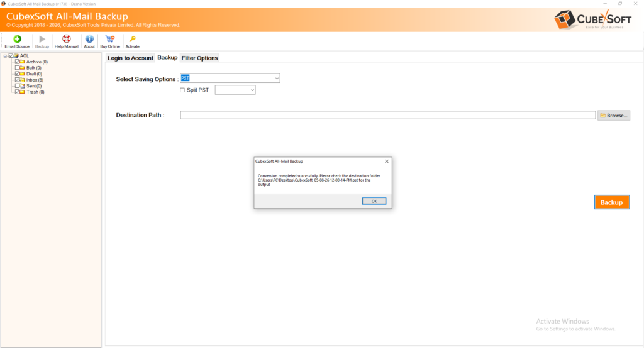The width and height of the screenshot is (644, 348).
Task: Click the Email Source toolbar icon
Action: coord(17,39)
